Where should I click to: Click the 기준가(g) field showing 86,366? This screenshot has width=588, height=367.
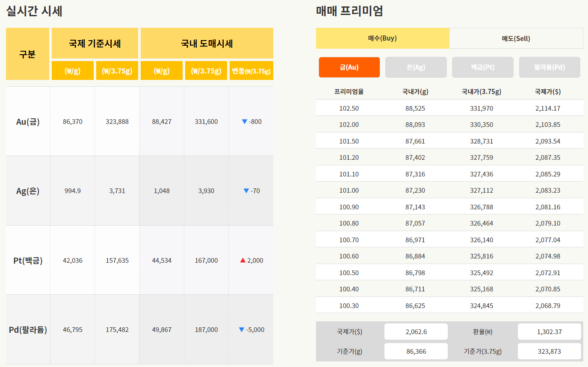pos(416,351)
